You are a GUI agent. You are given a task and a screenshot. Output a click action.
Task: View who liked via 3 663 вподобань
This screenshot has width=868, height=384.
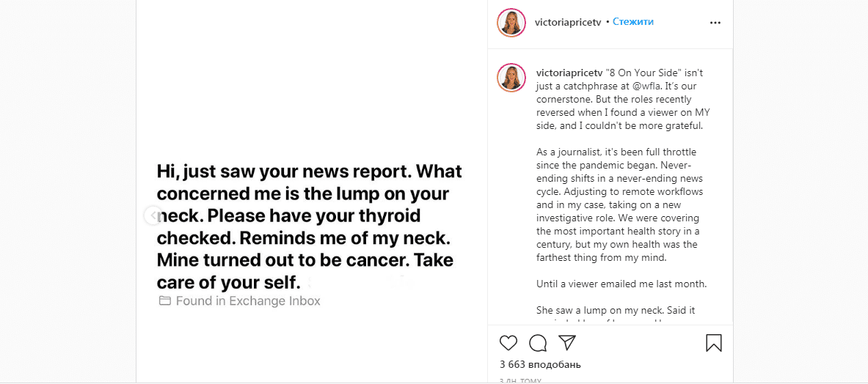[540, 364]
